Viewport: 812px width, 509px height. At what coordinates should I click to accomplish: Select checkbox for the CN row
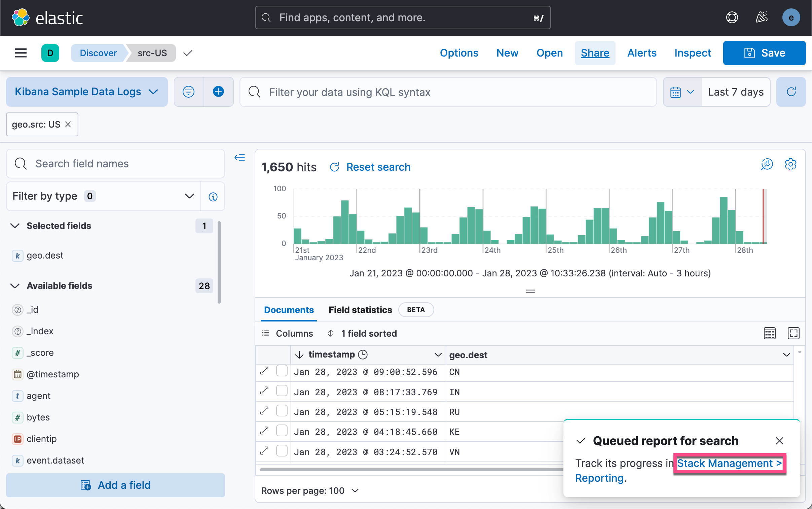282,371
